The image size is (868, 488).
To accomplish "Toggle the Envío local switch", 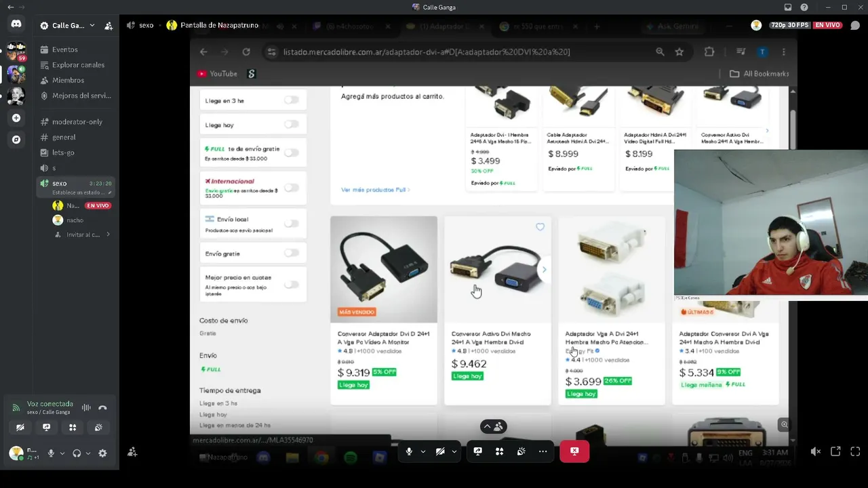I will pyautogui.click(x=292, y=224).
